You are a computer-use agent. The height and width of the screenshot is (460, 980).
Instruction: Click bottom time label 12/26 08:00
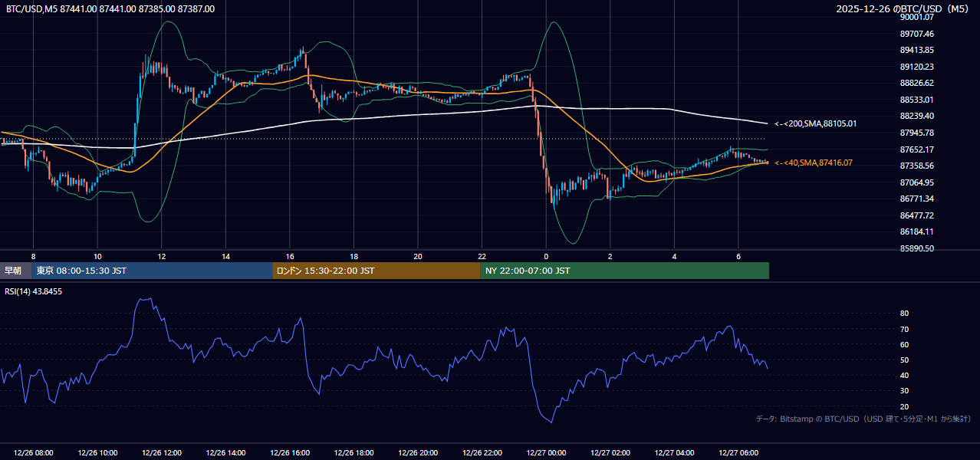click(33, 453)
